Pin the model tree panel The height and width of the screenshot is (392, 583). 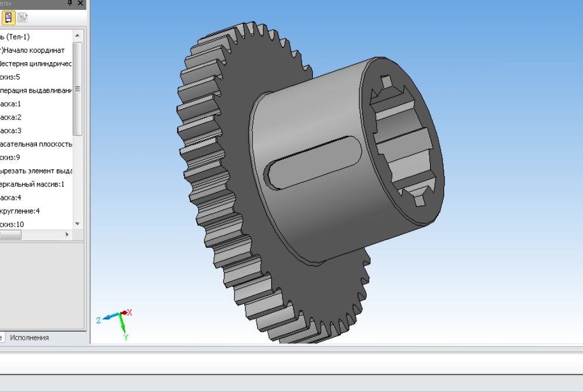pyautogui.click(x=70, y=3)
